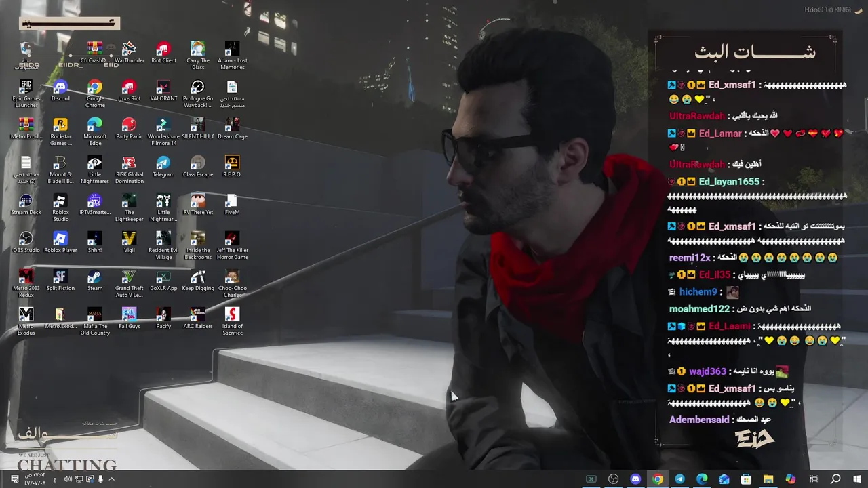This screenshot has height=488, width=868.
Task: Select the Keep Digging desktop icon
Action: tap(198, 281)
